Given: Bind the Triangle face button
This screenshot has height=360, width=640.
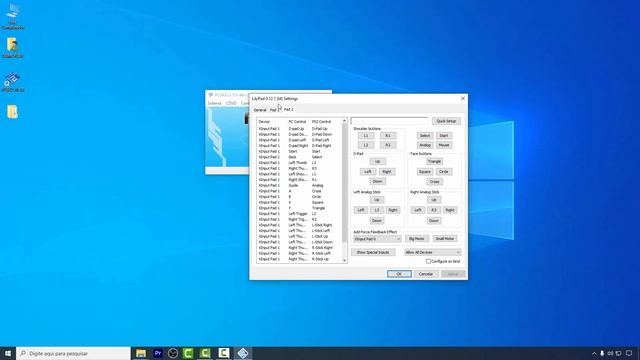Looking at the screenshot, I should pyautogui.click(x=434, y=162).
